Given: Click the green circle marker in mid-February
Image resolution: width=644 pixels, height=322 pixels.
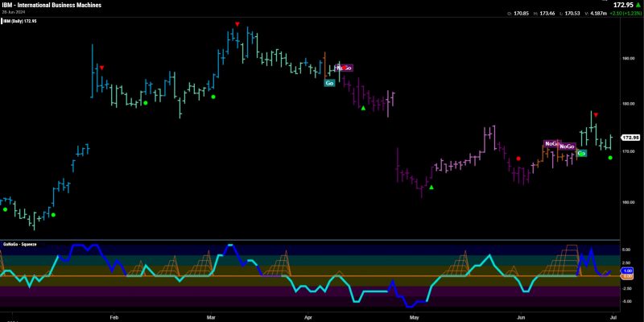Looking at the screenshot, I should pos(145,103).
